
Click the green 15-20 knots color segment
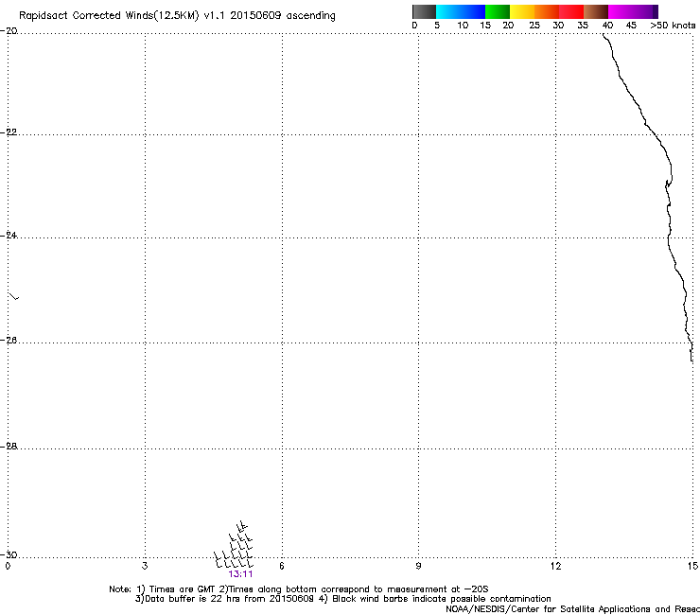[498, 11]
